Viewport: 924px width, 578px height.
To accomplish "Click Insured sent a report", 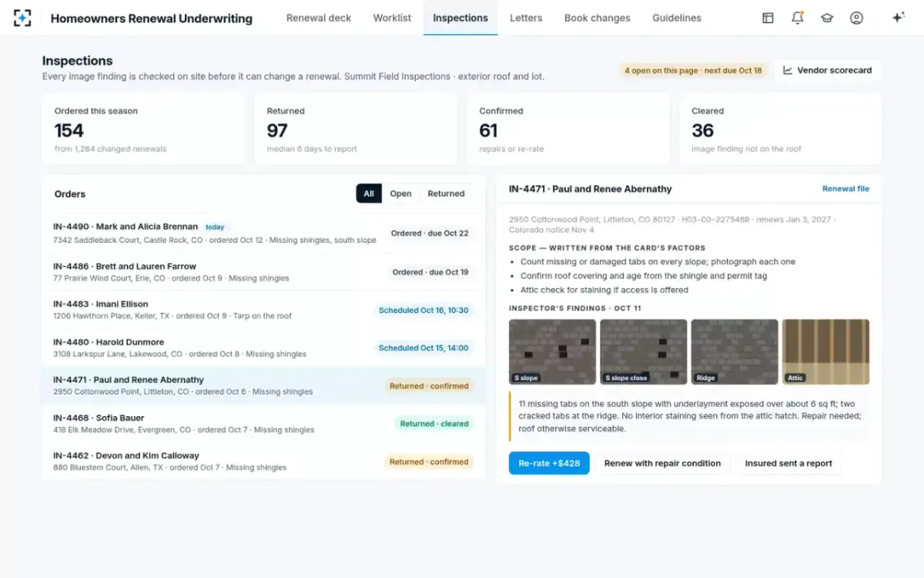I will click(788, 463).
